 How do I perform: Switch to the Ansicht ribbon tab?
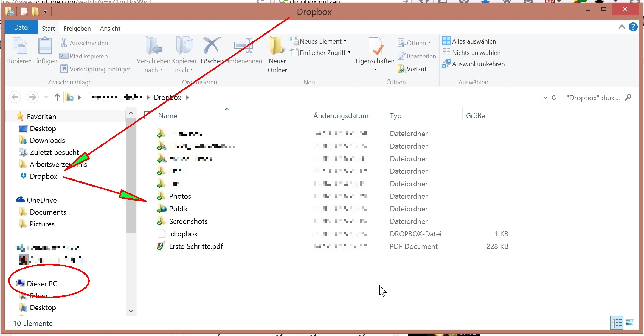[x=110, y=29]
